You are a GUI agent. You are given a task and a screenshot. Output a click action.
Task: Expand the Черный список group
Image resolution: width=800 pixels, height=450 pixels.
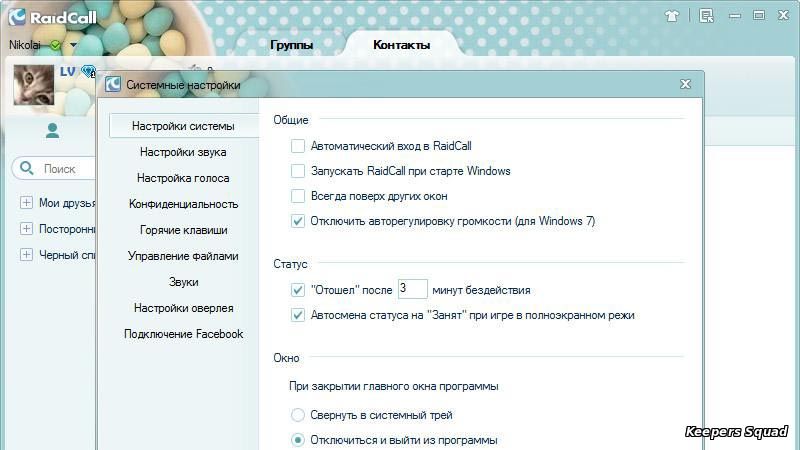click(26, 255)
